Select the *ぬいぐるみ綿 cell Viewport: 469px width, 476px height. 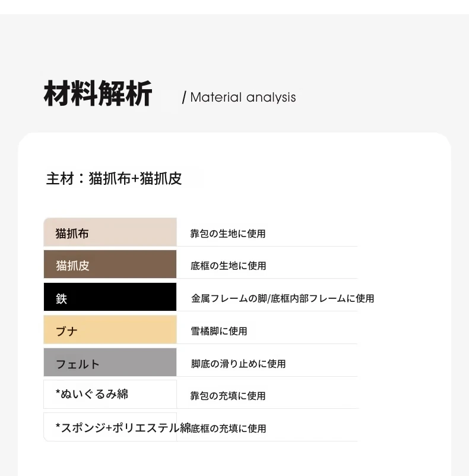point(110,395)
